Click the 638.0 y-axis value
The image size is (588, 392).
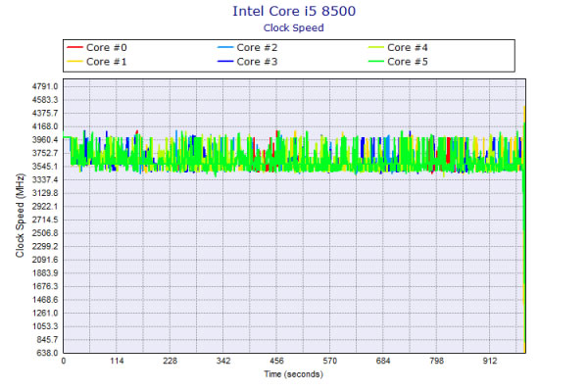click(x=47, y=353)
